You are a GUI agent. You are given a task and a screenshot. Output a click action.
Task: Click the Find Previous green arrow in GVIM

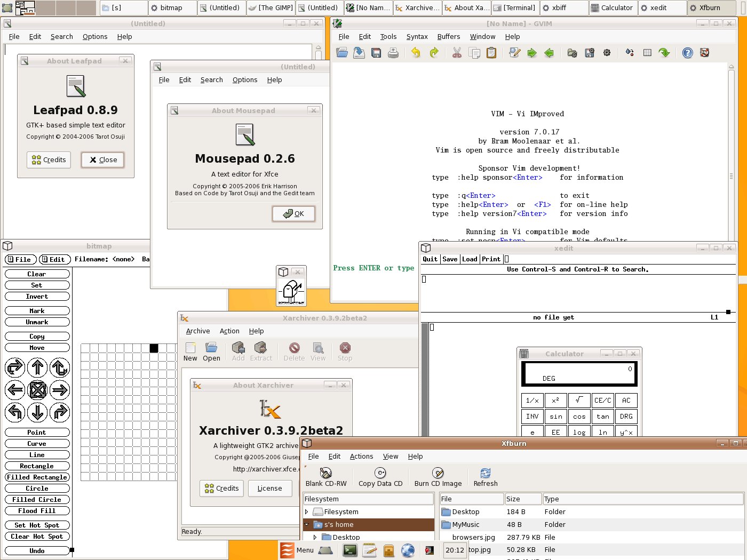[549, 53]
